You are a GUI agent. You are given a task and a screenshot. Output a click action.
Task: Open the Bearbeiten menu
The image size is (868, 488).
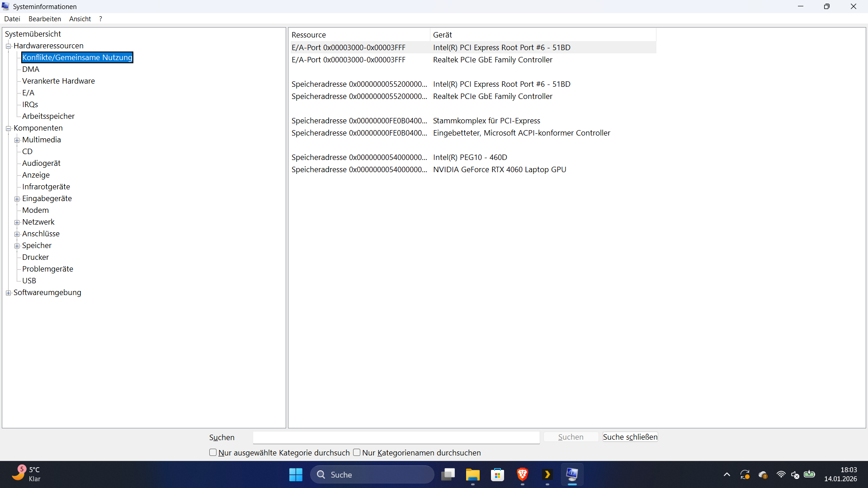44,19
